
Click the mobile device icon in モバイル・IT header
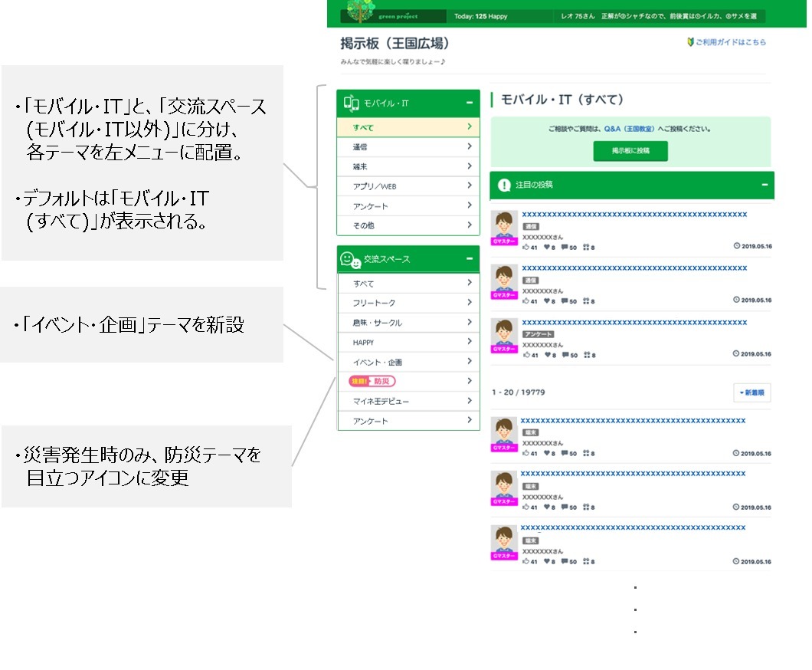351,103
